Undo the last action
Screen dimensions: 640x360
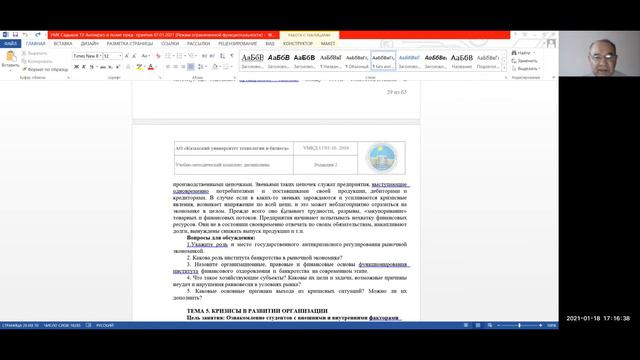point(25,35)
